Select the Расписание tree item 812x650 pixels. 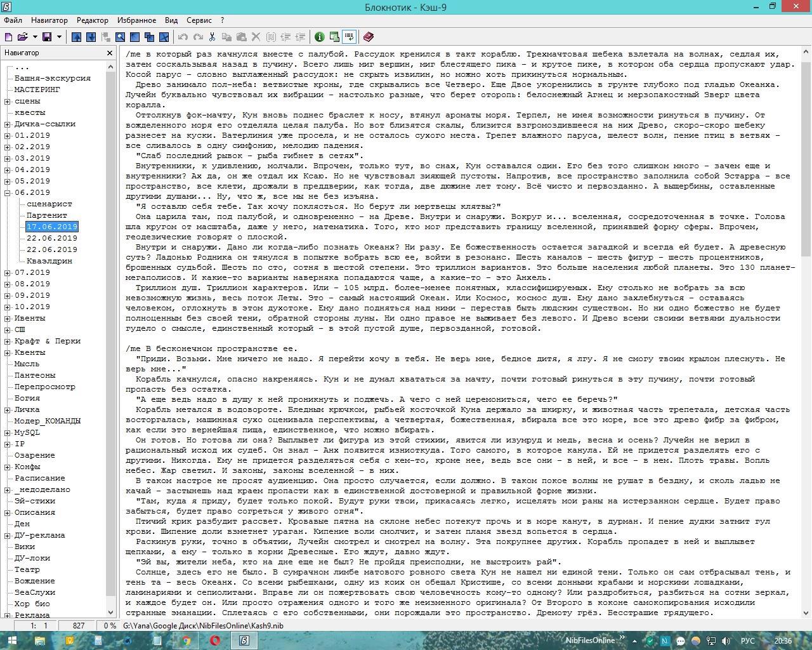(x=40, y=478)
